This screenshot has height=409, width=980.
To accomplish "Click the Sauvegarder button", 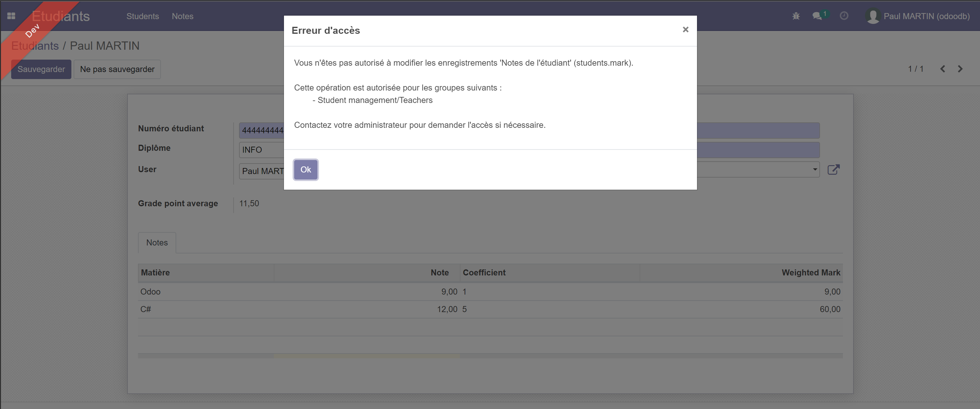I will point(41,69).
